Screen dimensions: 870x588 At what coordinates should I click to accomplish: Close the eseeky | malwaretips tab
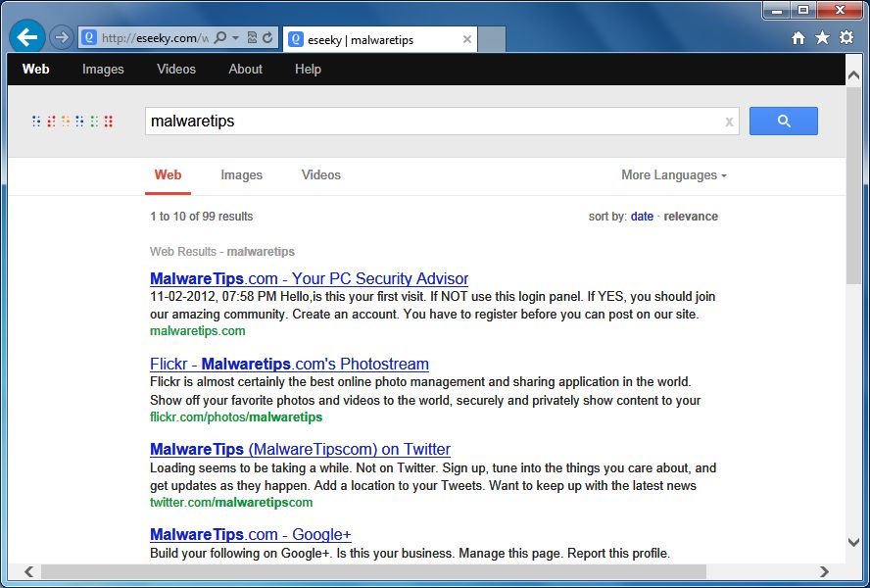(467, 39)
